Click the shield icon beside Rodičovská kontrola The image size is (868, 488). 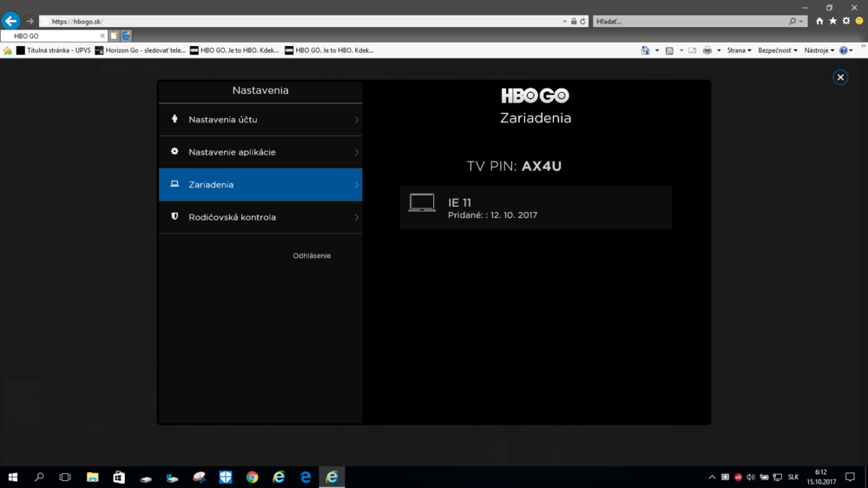(x=174, y=216)
